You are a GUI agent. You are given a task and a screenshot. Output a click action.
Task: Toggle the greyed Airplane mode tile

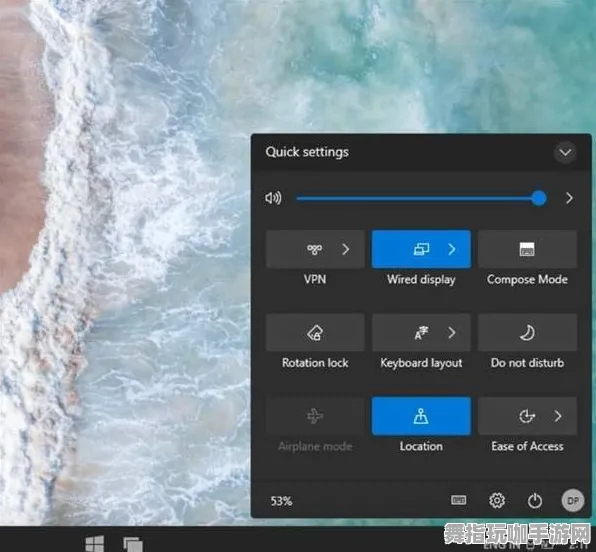pos(315,416)
